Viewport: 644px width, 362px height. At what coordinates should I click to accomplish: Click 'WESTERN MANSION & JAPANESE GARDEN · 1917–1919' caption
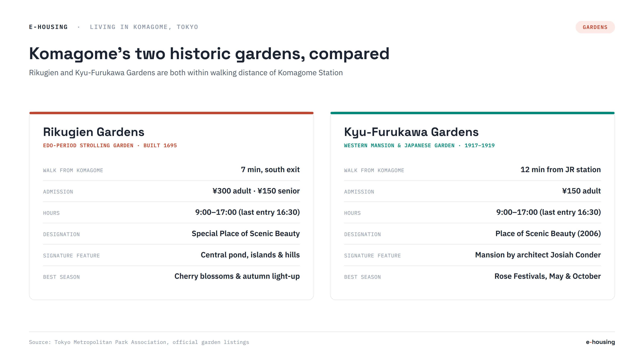(x=419, y=145)
